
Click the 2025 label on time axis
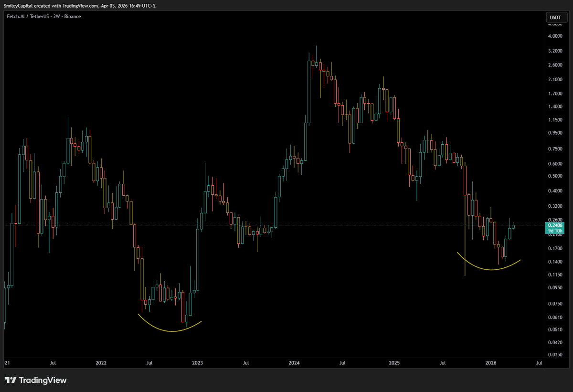(x=393, y=363)
